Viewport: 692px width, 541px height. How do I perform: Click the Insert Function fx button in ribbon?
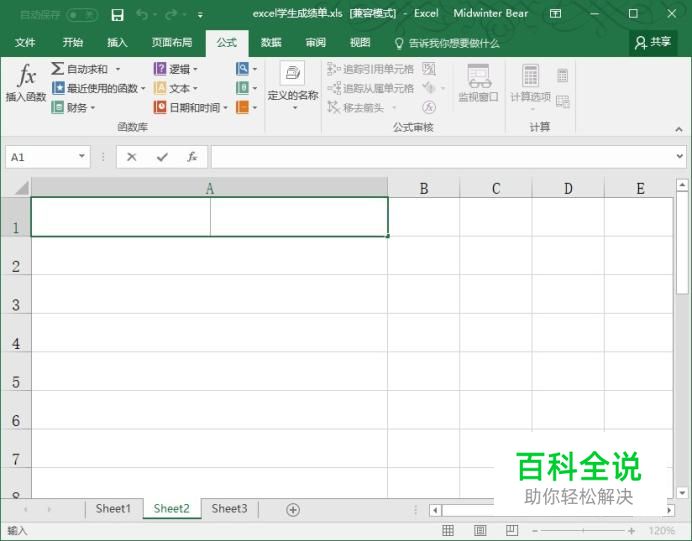pos(26,82)
